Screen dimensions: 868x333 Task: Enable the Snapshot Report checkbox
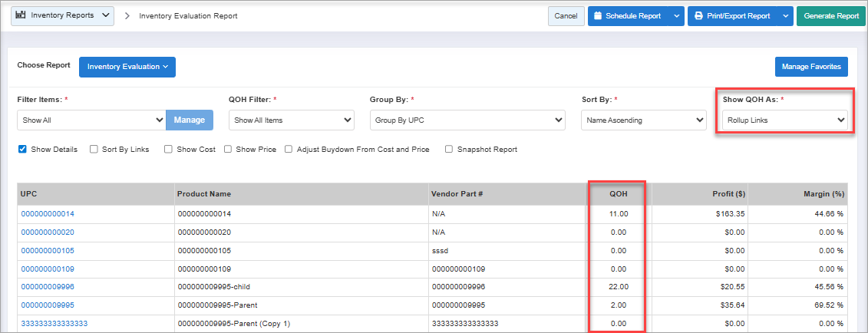click(x=449, y=150)
